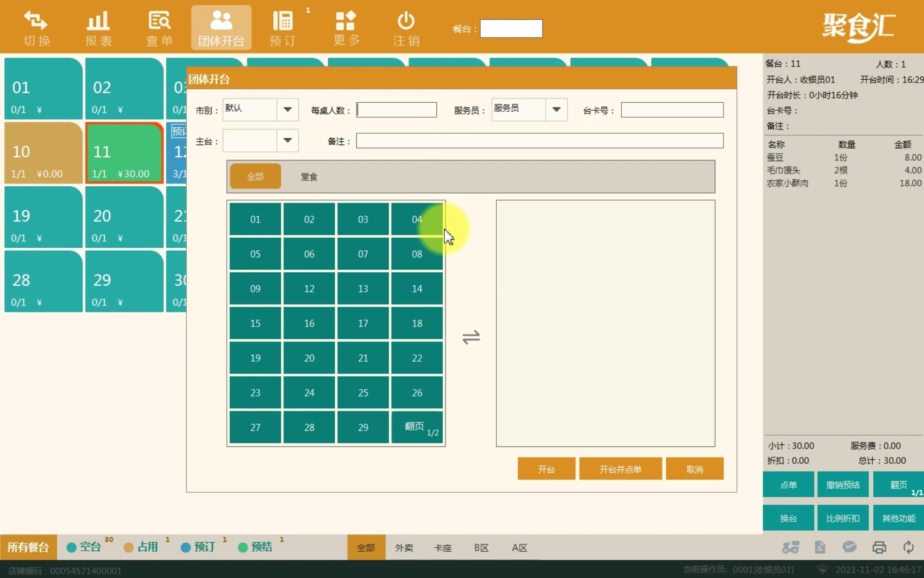Select the 农家小酥肉 order row
The height and width of the screenshot is (578, 924).
point(844,183)
